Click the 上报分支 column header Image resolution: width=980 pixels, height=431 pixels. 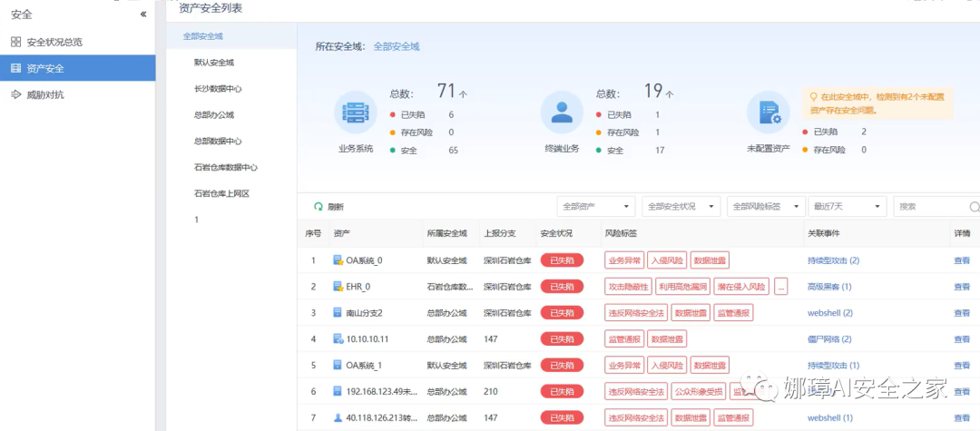(499, 233)
